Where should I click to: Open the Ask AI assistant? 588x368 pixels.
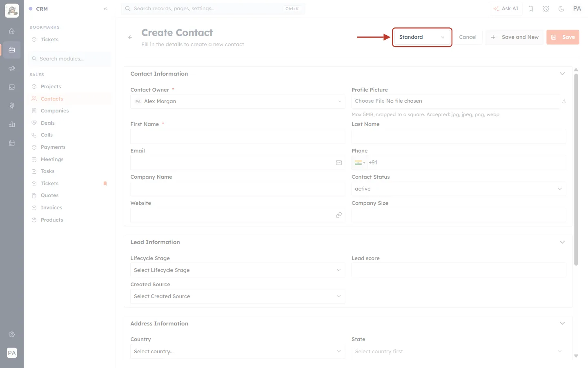506,9
